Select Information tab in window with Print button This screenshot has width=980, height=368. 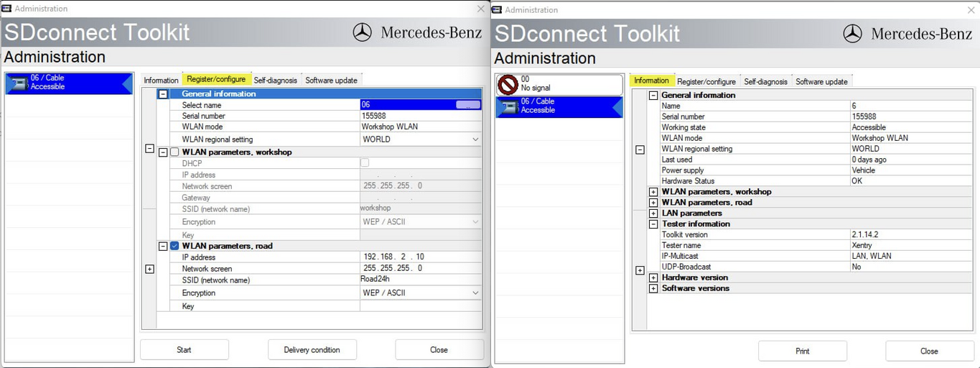tap(651, 80)
